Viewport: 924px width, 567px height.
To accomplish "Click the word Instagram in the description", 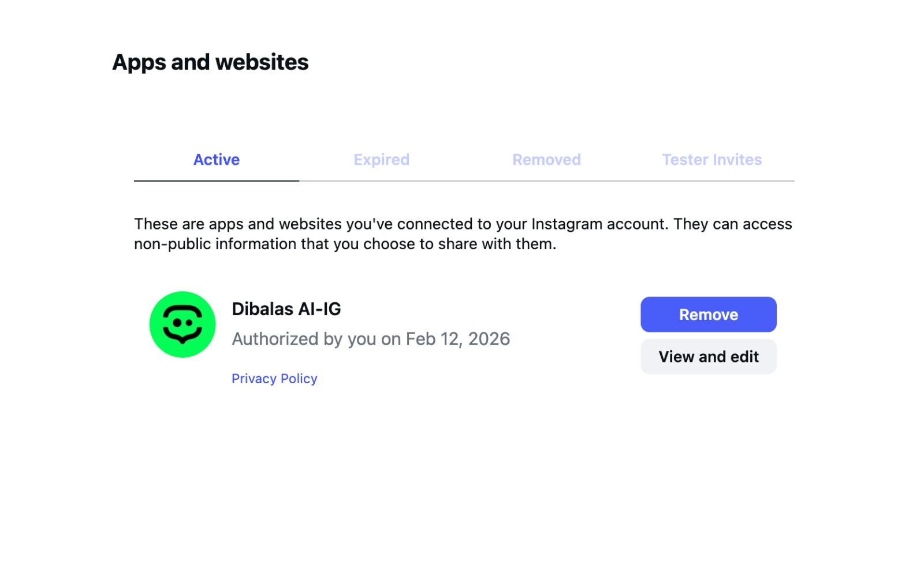I will [567, 224].
